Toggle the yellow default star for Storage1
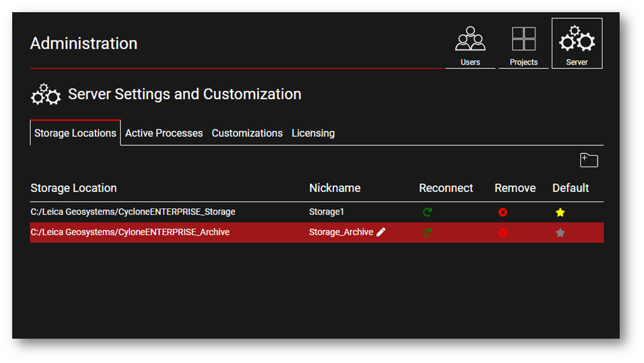 pyautogui.click(x=560, y=212)
